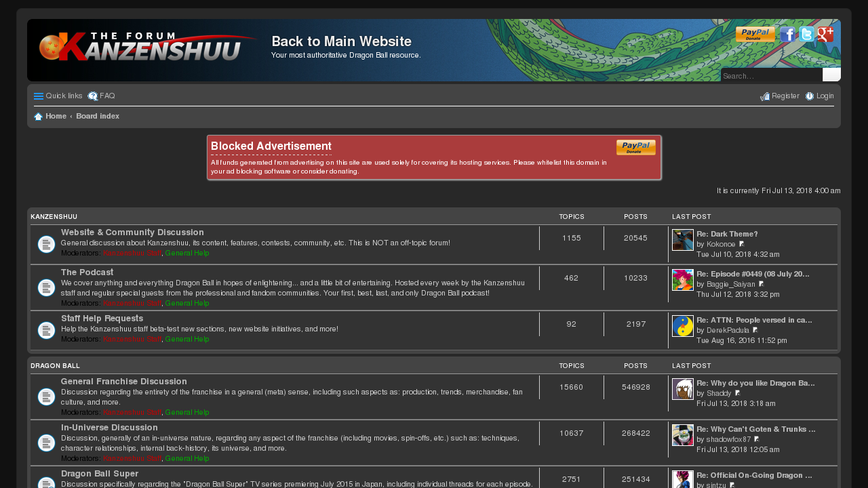Go to Board index breadcrumb

98,117
